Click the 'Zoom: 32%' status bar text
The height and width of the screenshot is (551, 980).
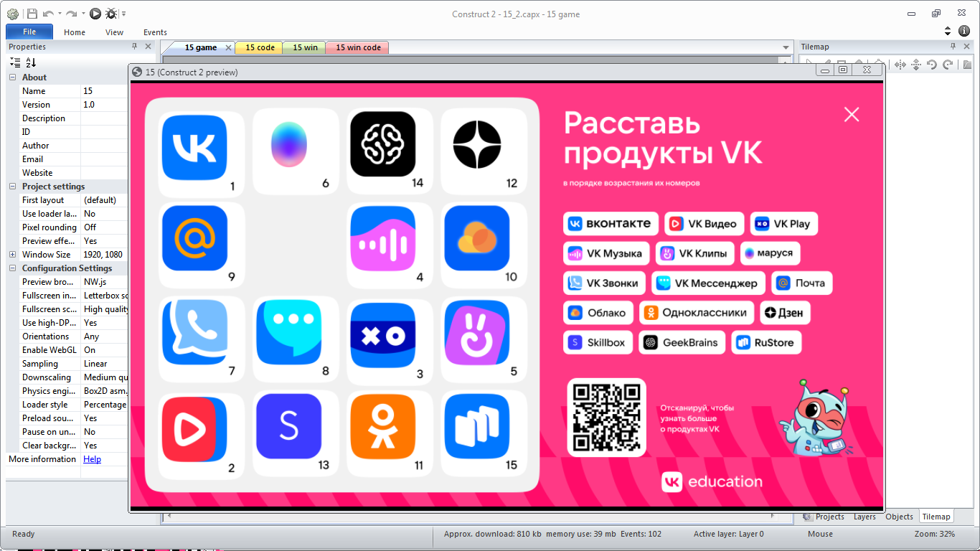coord(935,534)
